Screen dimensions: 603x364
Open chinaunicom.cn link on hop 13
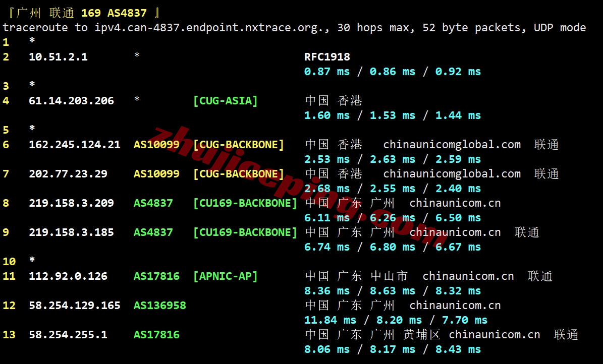494,335
